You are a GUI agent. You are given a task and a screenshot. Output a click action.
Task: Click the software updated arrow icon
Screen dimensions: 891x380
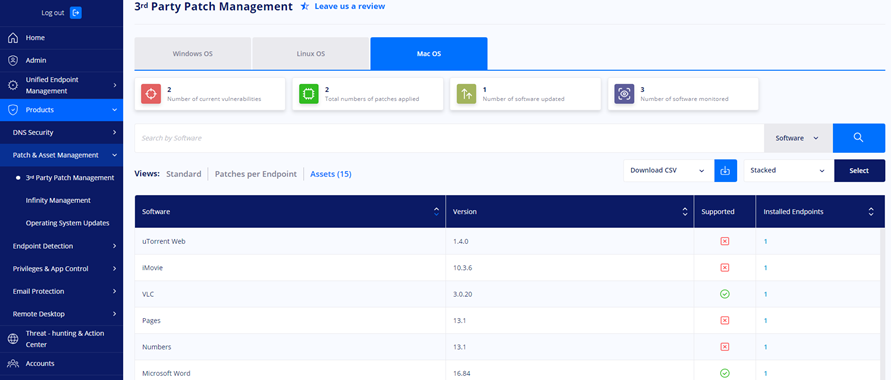tap(467, 94)
